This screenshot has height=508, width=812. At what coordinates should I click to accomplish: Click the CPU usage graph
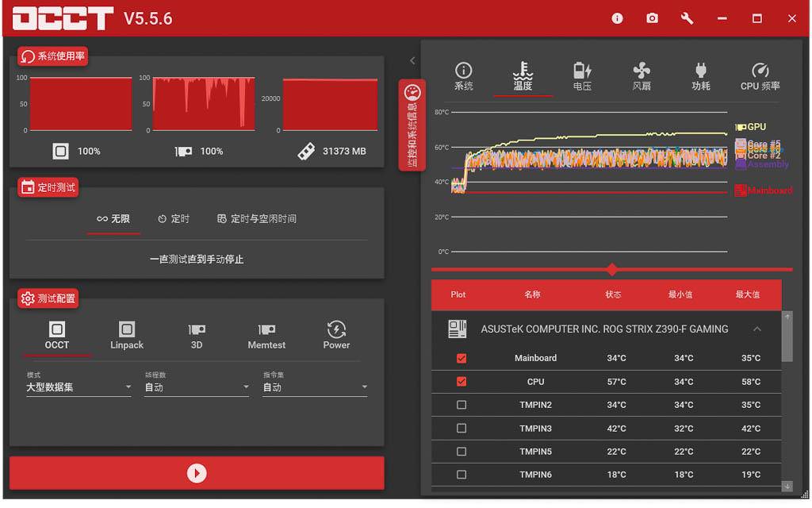tap(82, 104)
